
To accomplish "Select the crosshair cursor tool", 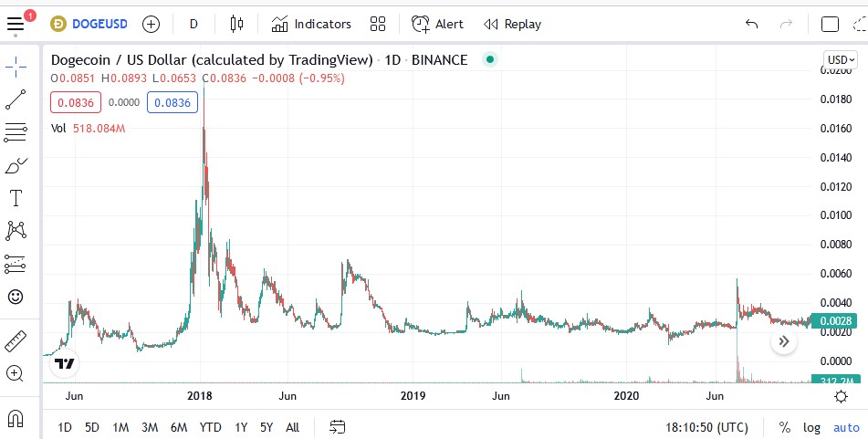I will pos(16,67).
